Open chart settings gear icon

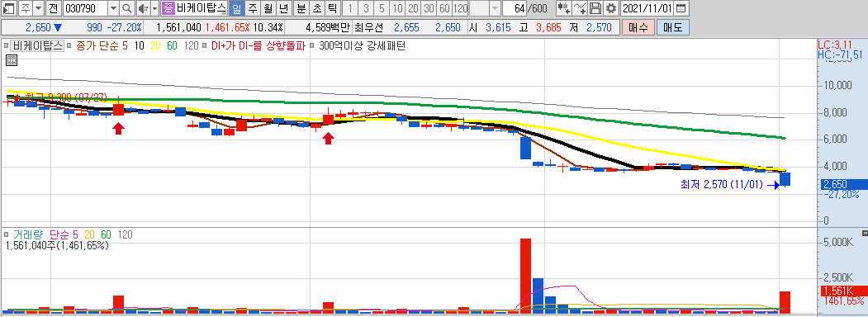pos(610,8)
